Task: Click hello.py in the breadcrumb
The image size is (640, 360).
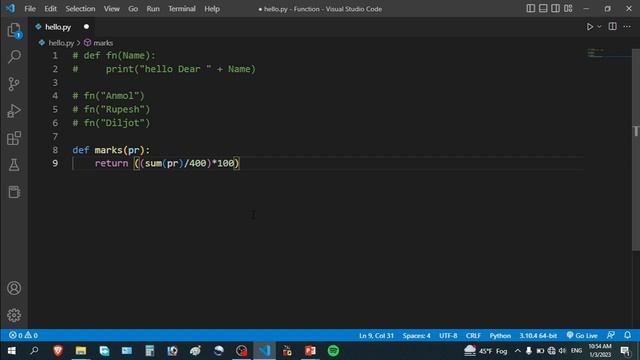Action: coord(61,43)
